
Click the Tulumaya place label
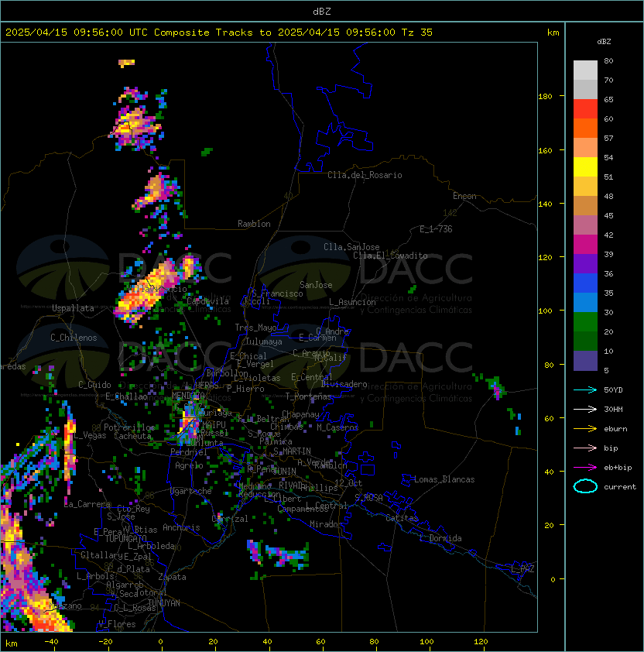click(264, 341)
